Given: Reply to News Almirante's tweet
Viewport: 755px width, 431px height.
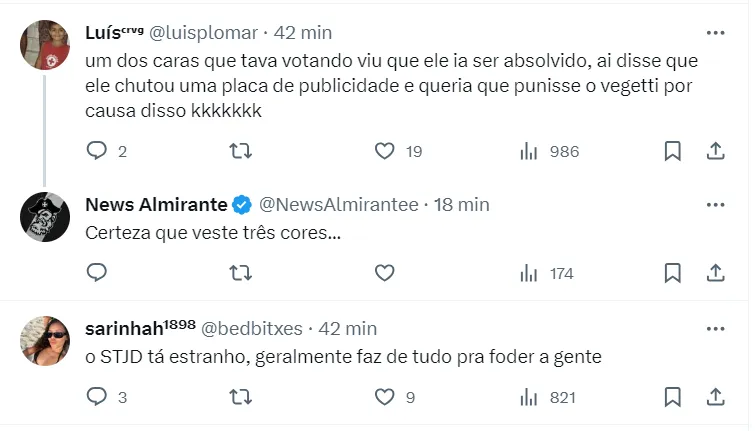Looking at the screenshot, I should pyautogui.click(x=97, y=272).
